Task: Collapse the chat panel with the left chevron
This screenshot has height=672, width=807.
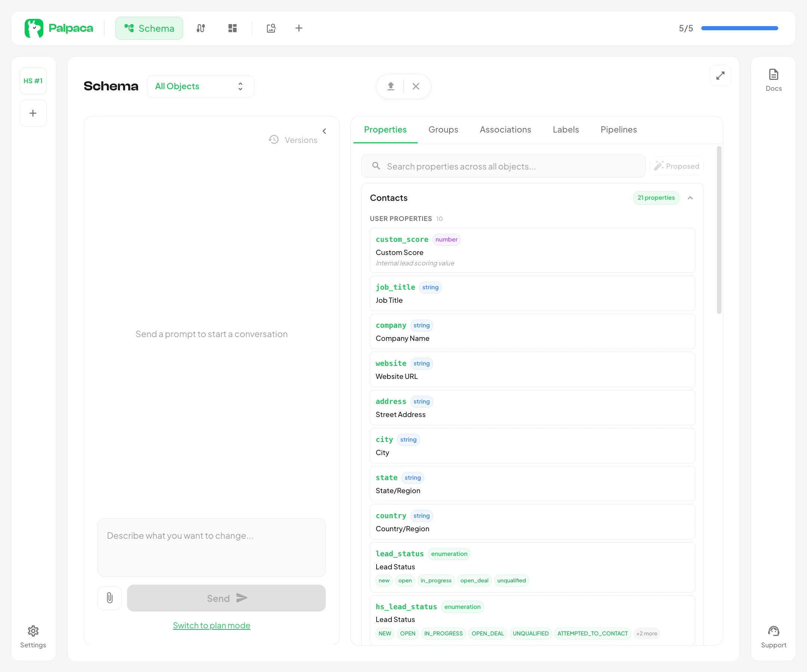Action: [324, 131]
